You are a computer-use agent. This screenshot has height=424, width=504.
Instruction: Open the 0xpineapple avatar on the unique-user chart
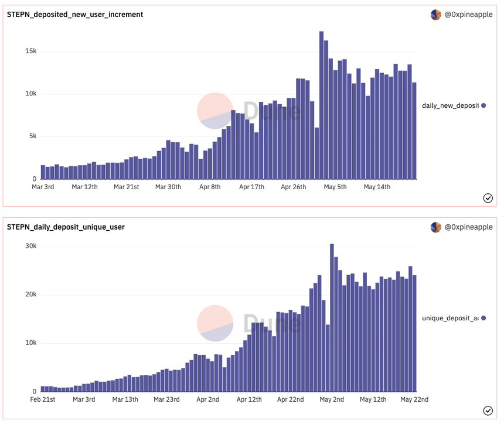click(x=435, y=227)
